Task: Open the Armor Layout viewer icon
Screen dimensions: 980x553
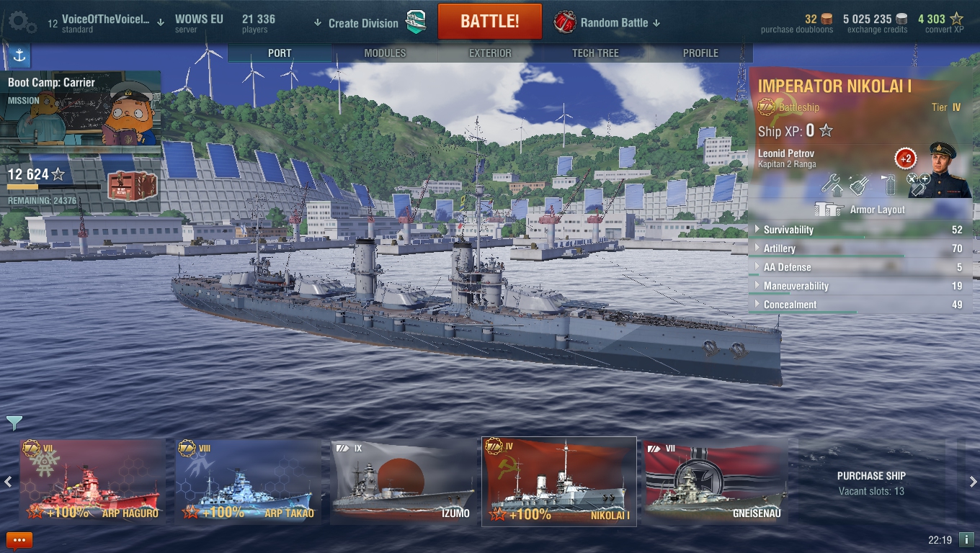Action: pyautogui.click(x=829, y=210)
